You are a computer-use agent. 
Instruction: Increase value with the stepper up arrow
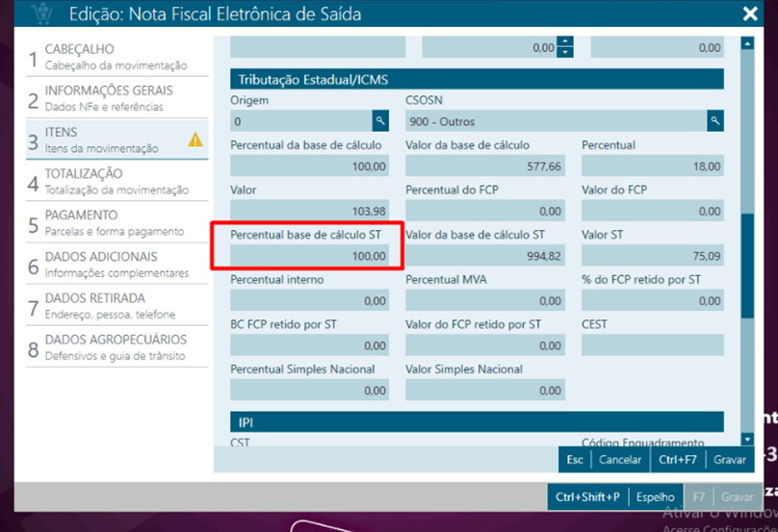coord(565,41)
